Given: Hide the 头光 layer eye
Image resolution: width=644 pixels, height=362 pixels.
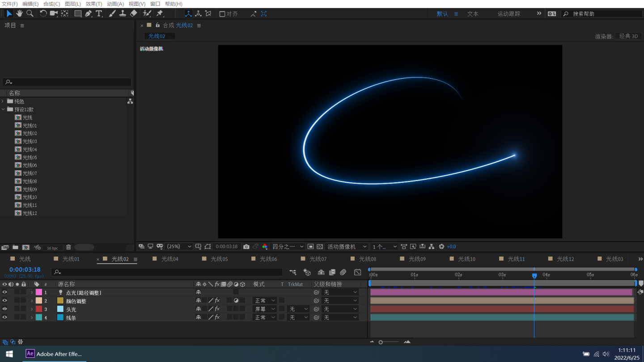Looking at the screenshot, I should [5, 309].
